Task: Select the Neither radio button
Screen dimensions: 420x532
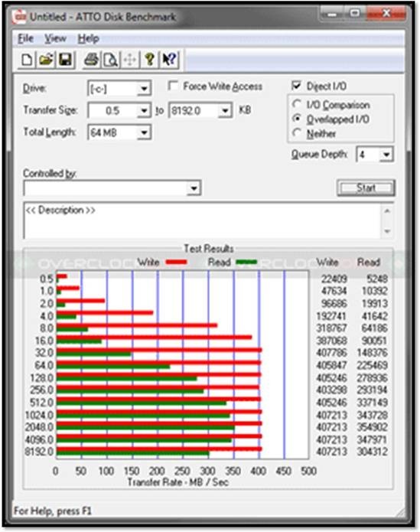Action: click(297, 133)
